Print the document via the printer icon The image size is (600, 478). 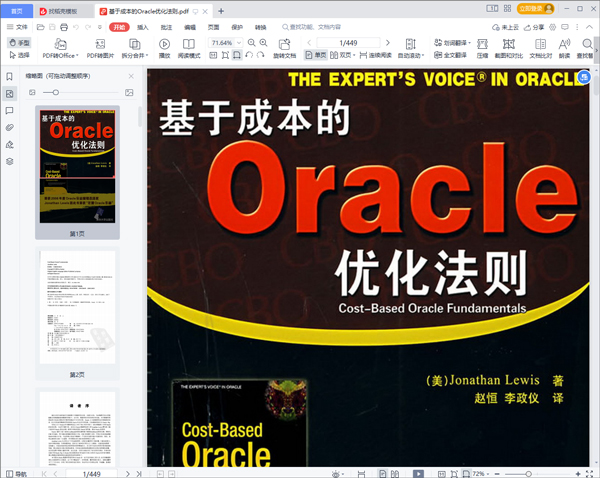click(64, 27)
